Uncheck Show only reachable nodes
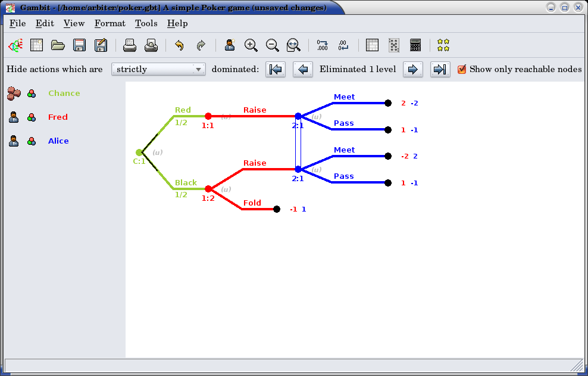The width and height of the screenshot is (588, 376). [x=462, y=69]
